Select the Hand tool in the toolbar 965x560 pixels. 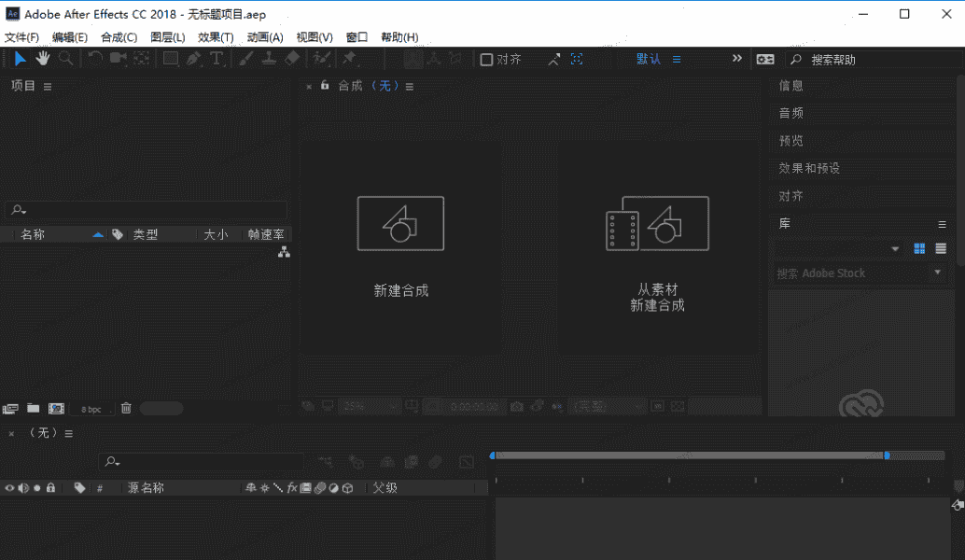[43, 59]
